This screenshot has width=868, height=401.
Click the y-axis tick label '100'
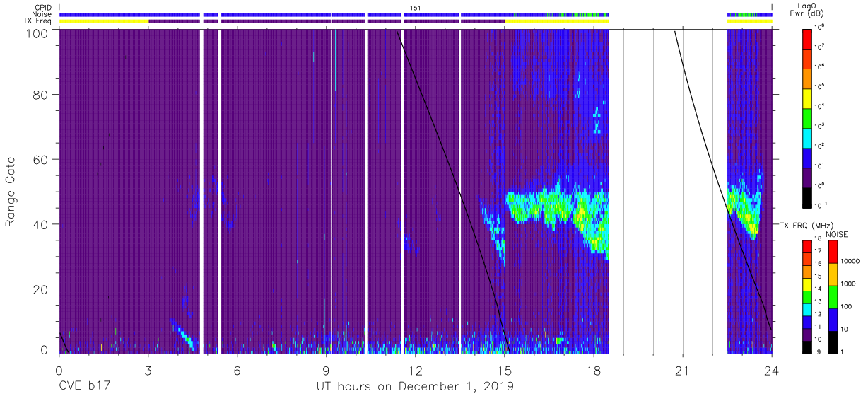[x=36, y=33]
